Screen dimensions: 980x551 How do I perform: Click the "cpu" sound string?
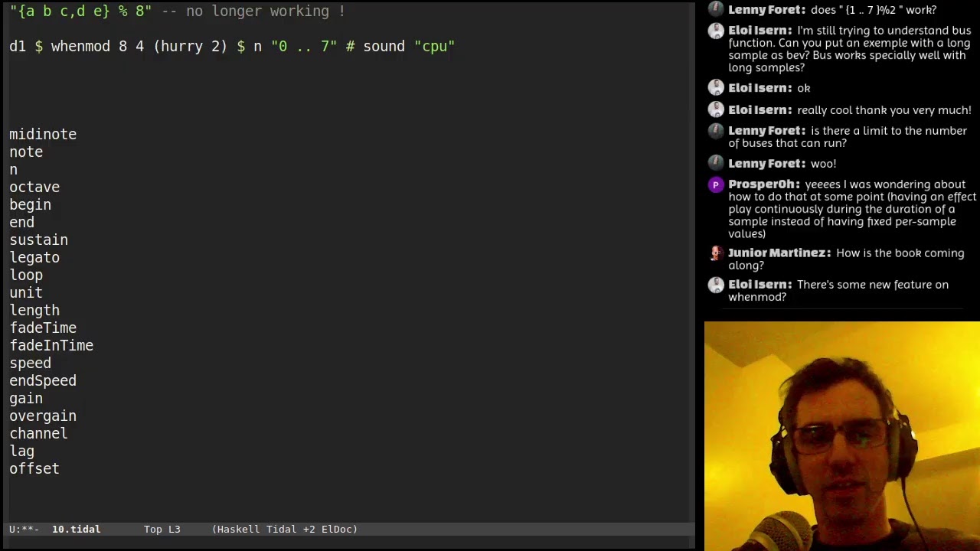(x=434, y=47)
